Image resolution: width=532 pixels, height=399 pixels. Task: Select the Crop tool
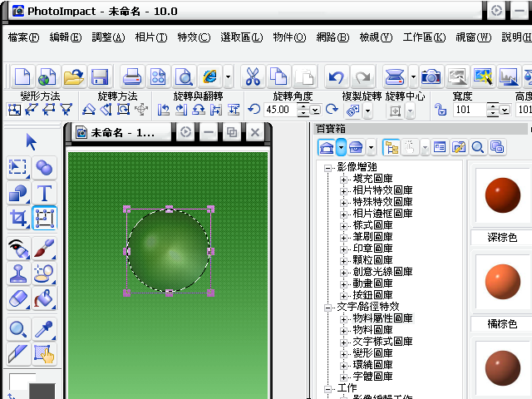pos(18,218)
